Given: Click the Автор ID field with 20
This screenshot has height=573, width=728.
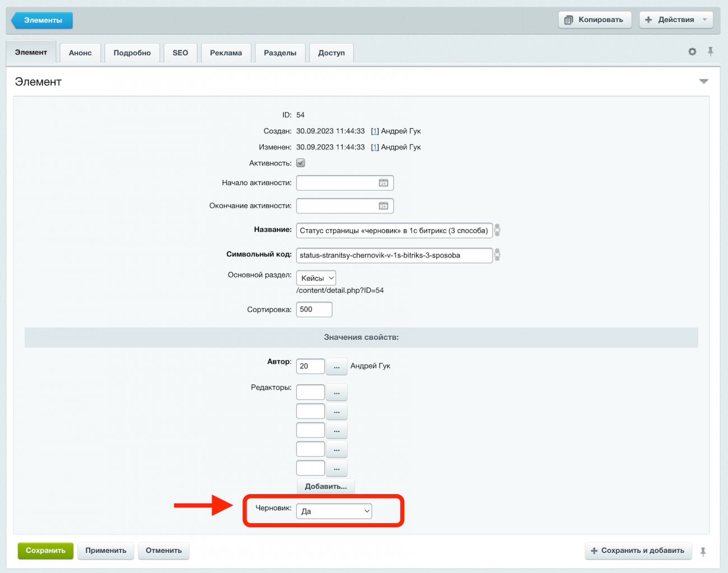Looking at the screenshot, I should 310,366.
